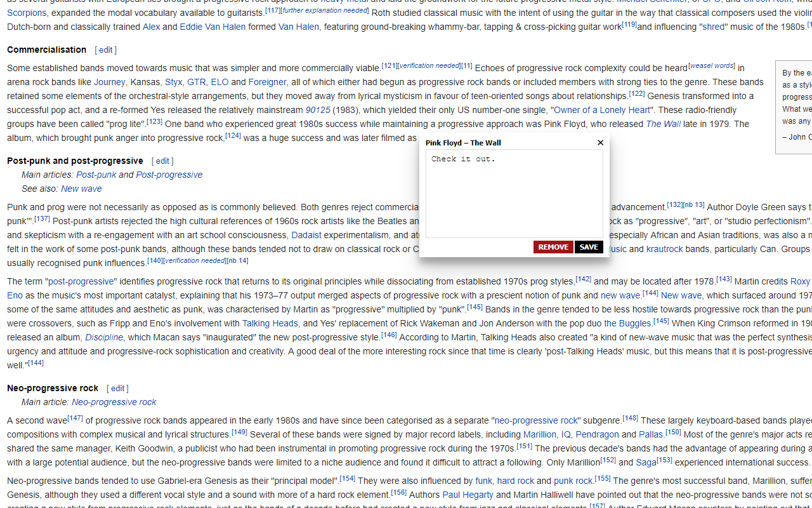
Task: Open the Discipline album link
Action: tap(104, 337)
